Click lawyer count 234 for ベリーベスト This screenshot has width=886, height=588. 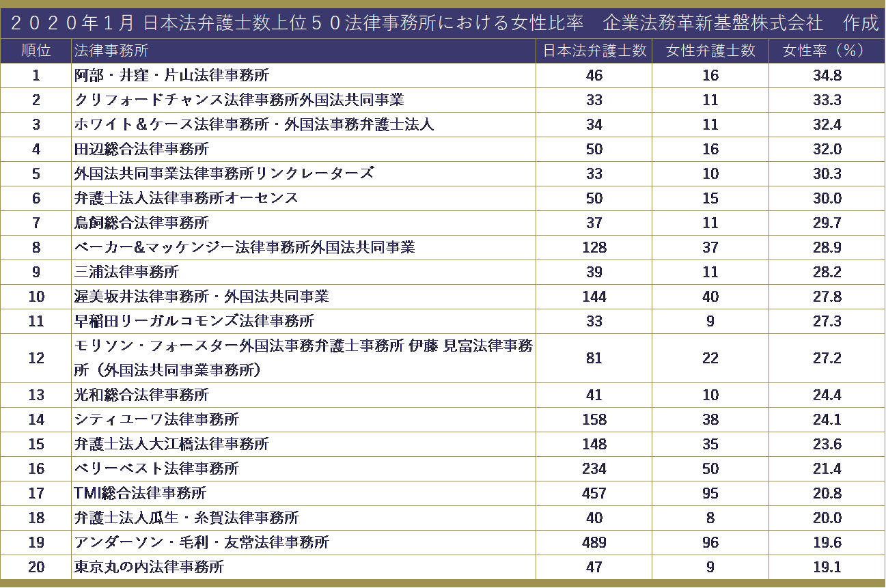coord(594,469)
